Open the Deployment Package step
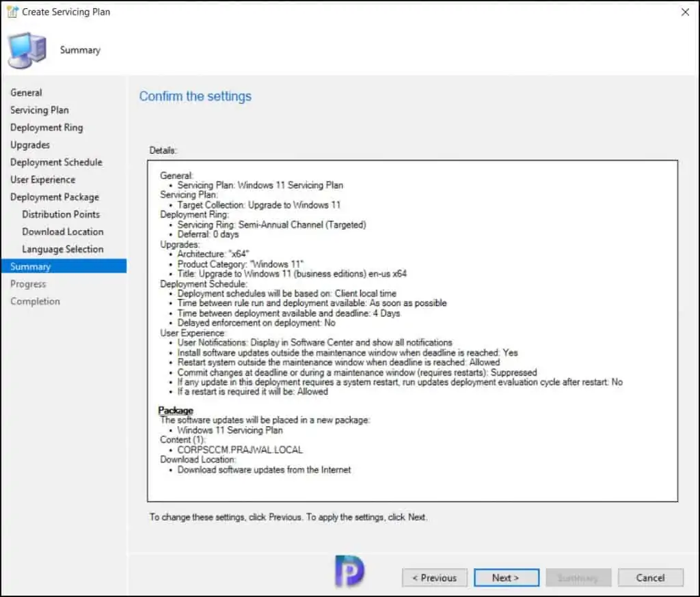Screen dimensions: 700x597 55,197
